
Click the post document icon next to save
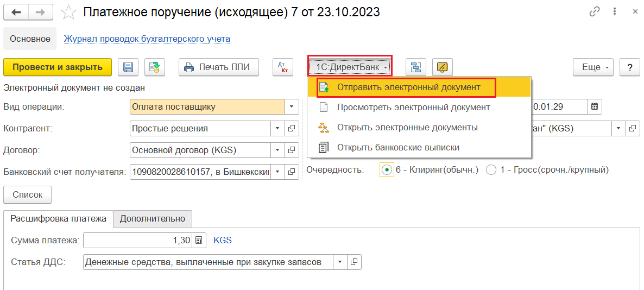[154, 67]
